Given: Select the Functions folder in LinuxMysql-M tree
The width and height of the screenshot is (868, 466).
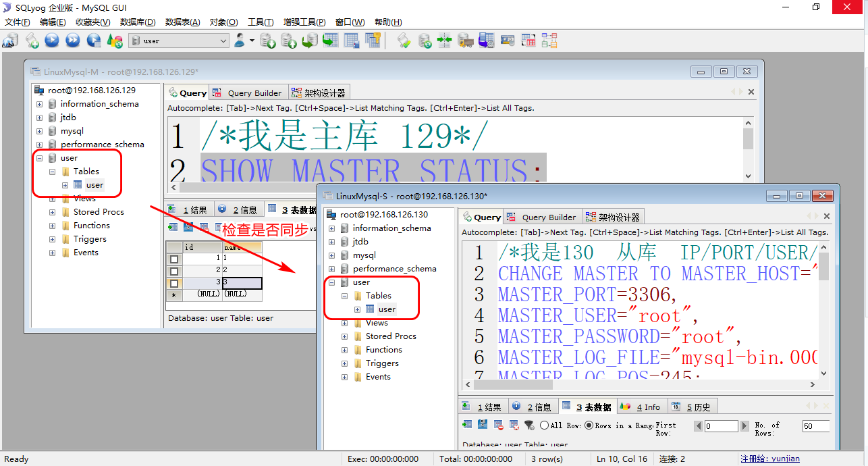Looking at the screenshot, I should (92, 226).
